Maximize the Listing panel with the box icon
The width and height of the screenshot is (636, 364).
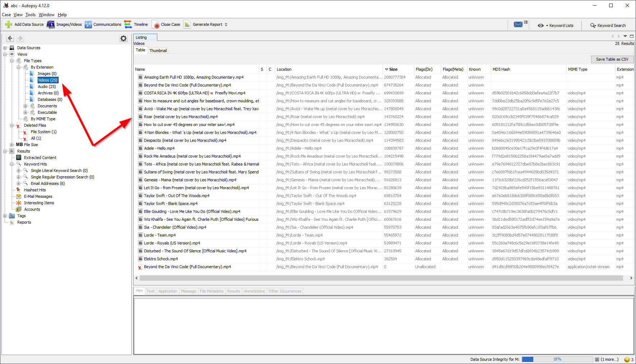tap(632, 36)
